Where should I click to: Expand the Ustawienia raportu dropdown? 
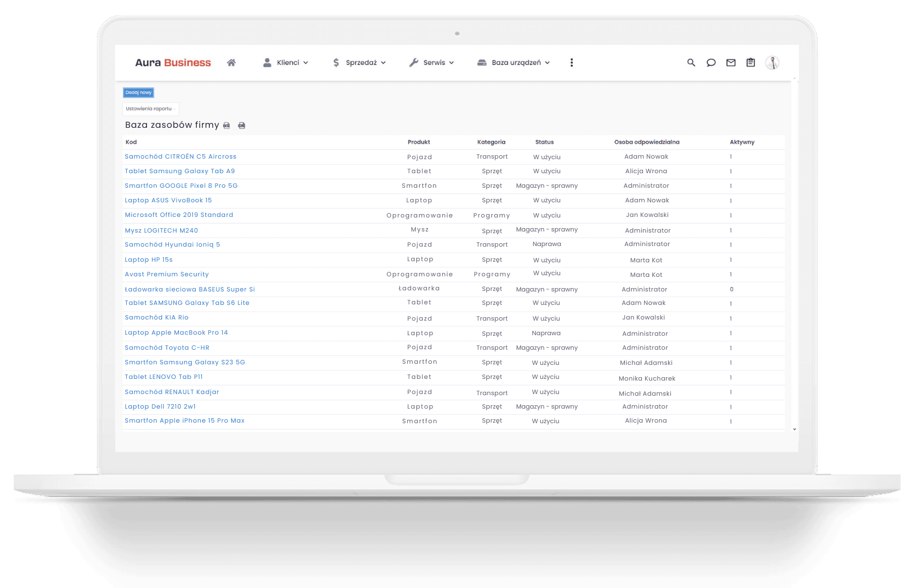150,109
